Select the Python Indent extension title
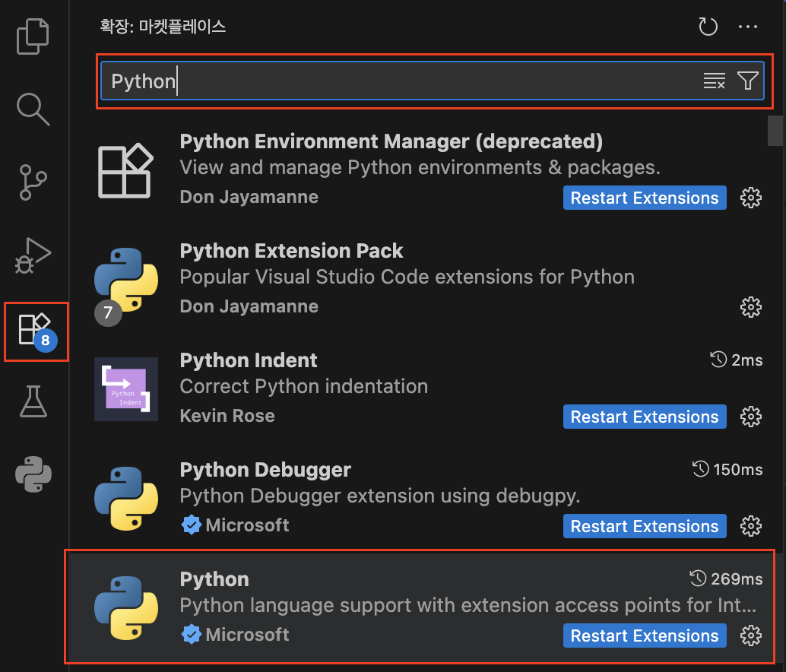This screenshot has width=786, height=672. click(249, 360)
